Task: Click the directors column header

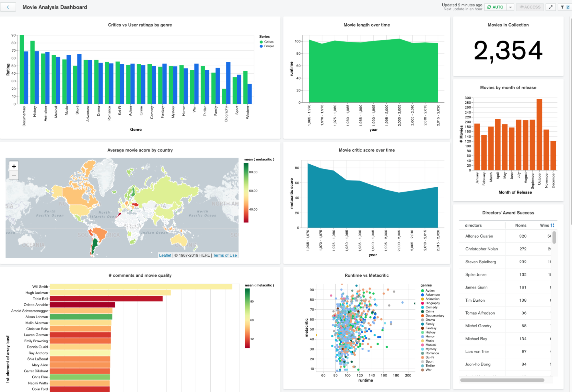Action: [473, 225]
